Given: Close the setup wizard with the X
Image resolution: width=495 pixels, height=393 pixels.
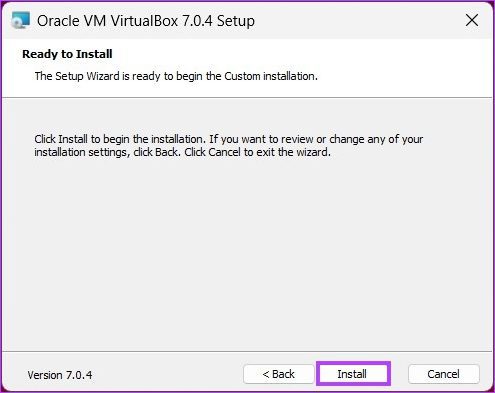Looking at the screenshot, I should tap(472, 20).
